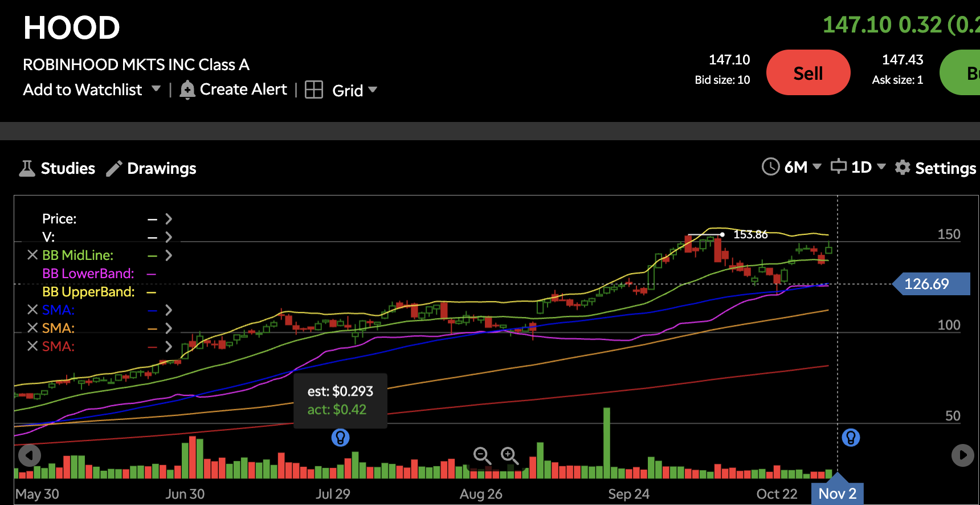
Task: Click the Jun 30 date label
Action: [185, 494]
